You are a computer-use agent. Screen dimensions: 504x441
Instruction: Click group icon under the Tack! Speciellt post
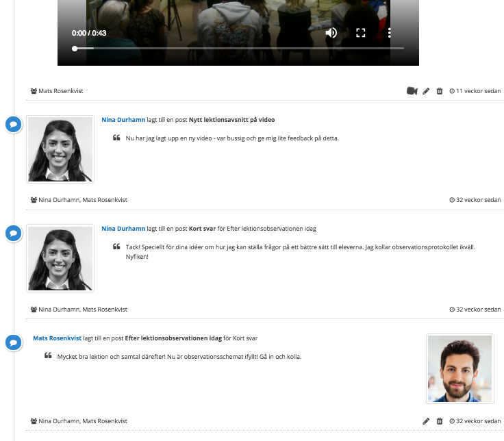34,310
